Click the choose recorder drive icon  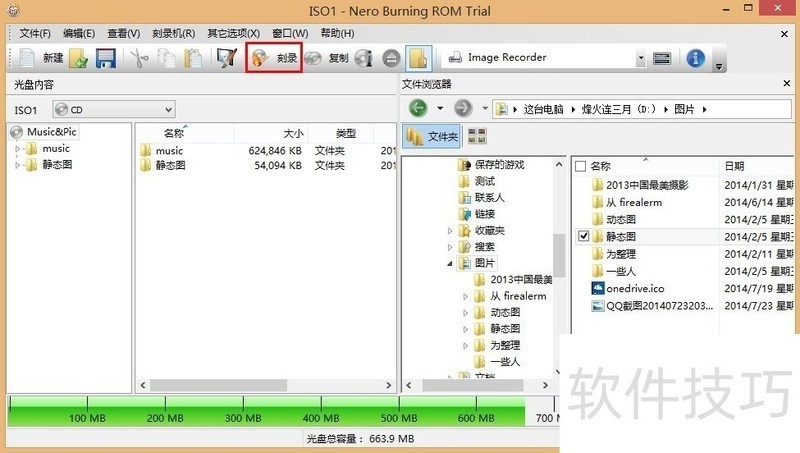tap(662, 58)
